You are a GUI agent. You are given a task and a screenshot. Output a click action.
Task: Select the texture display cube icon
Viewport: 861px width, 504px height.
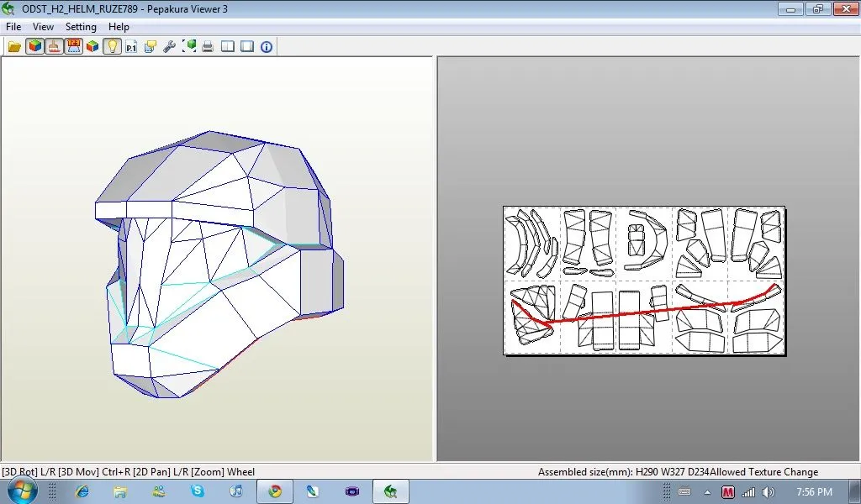coord(35,46)
